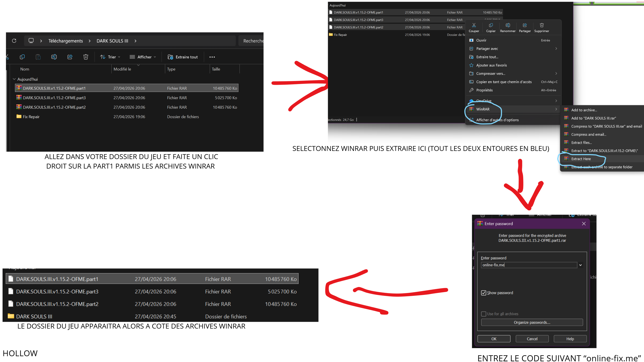
Task: Open the Trier sort dropdown
Action: [110, 57]
